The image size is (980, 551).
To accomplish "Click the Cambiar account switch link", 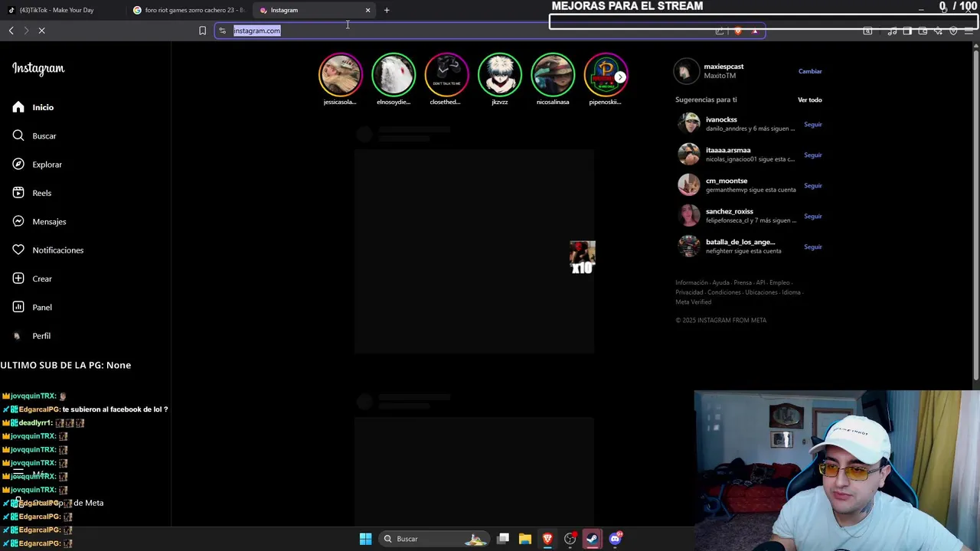I will (x=810, y=71).
